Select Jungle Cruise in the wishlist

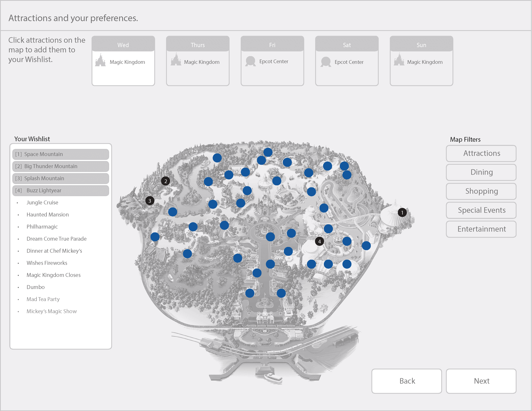point(42,203)
